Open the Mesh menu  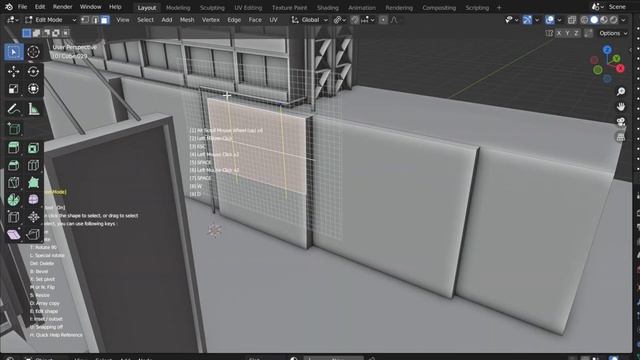(187, 20)
